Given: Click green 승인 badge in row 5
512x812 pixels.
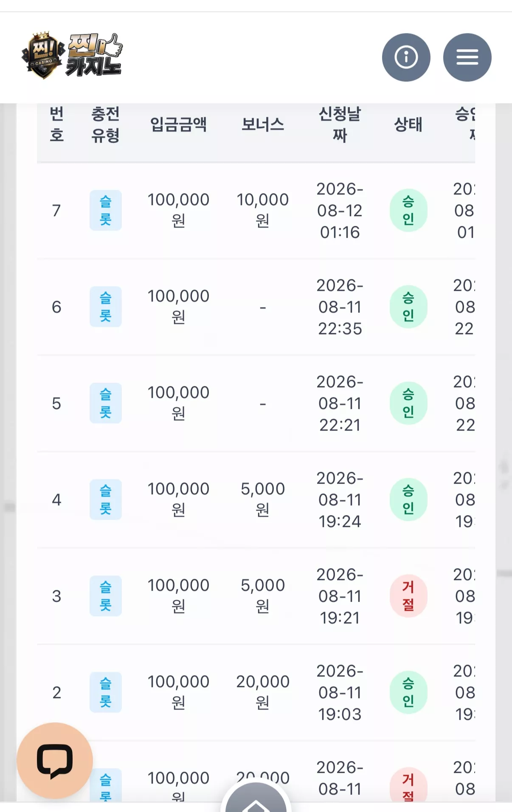Looking at the screenshot, I should 408,403.
